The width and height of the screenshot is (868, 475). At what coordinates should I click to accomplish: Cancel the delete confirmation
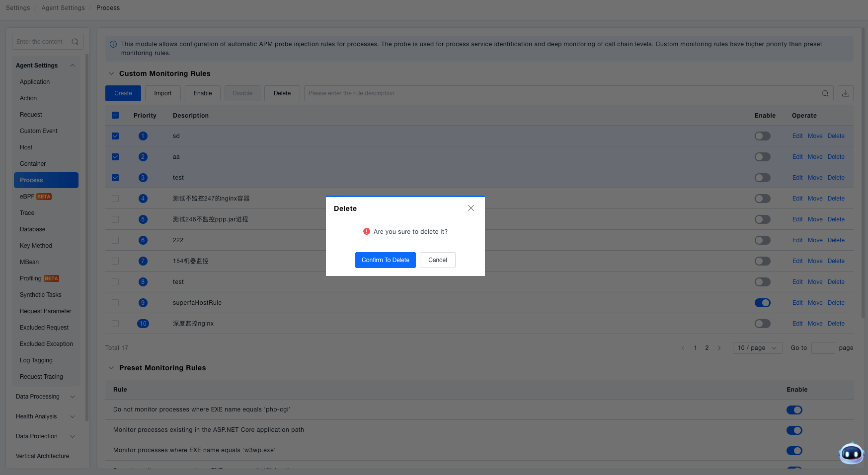(438, 260)
